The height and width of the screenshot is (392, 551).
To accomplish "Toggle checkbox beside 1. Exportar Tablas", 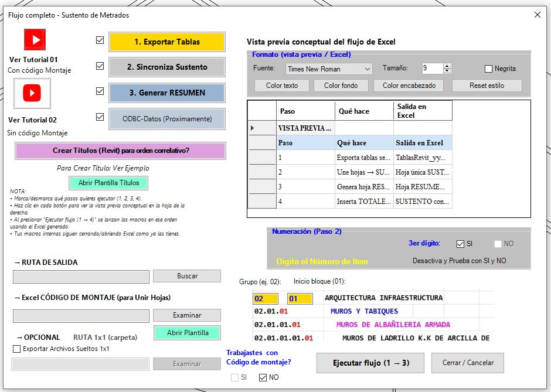I will 100,40.
